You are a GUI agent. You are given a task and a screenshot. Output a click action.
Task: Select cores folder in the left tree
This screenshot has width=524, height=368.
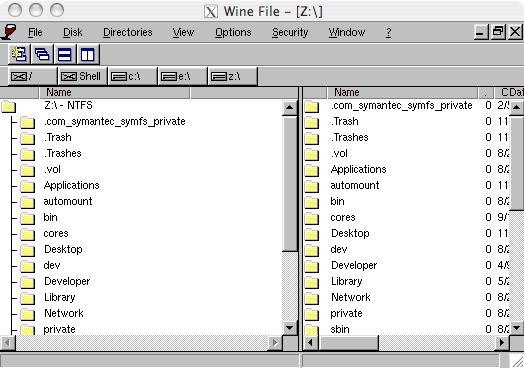pos(56,233)
